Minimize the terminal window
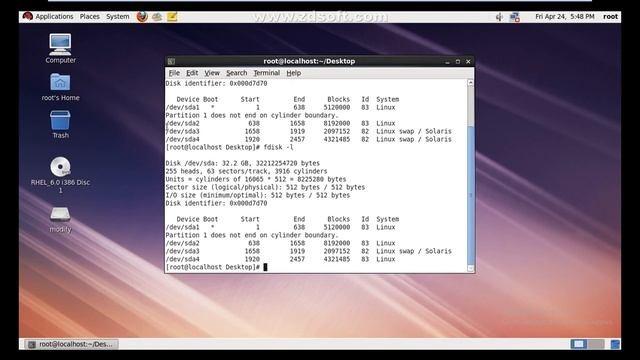This screenshot has width=640, height=360. pyautogui.click(x=447, y=62)
